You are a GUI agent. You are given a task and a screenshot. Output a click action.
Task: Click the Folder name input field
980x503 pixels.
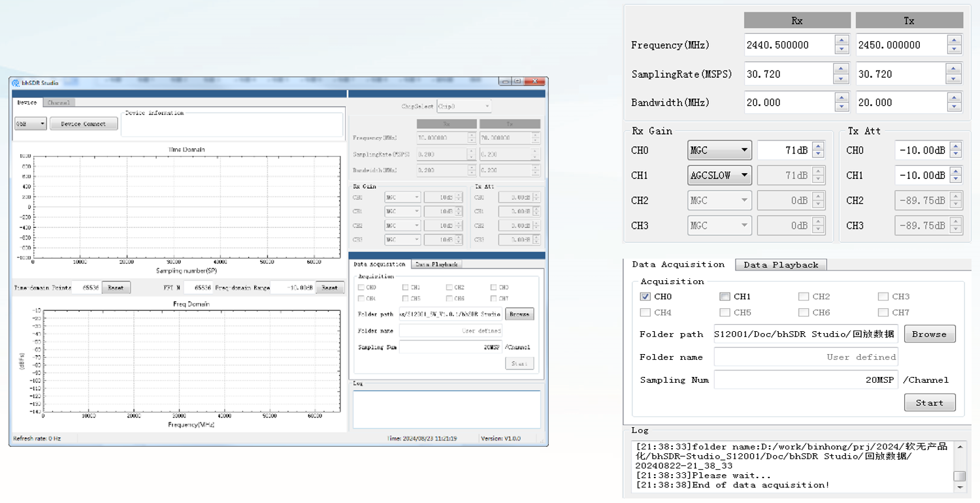point(806,357)
